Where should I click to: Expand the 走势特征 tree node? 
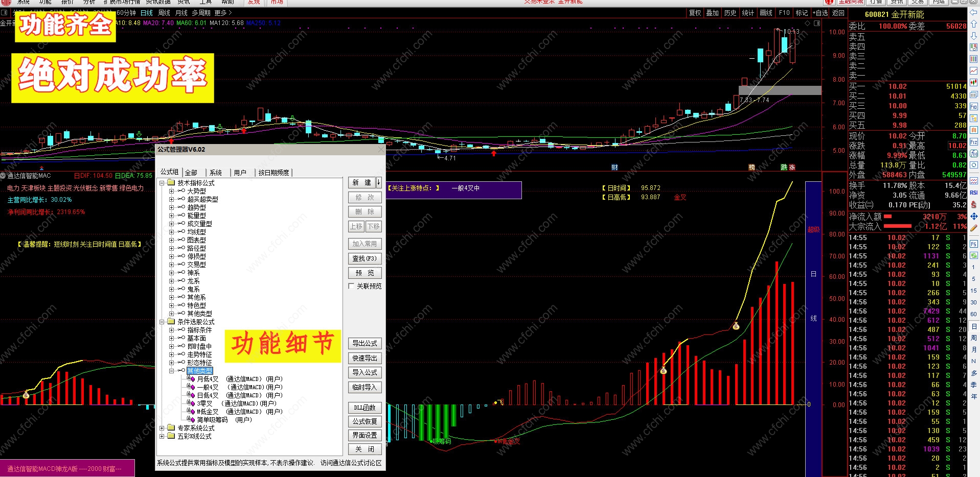pos(172,354)
